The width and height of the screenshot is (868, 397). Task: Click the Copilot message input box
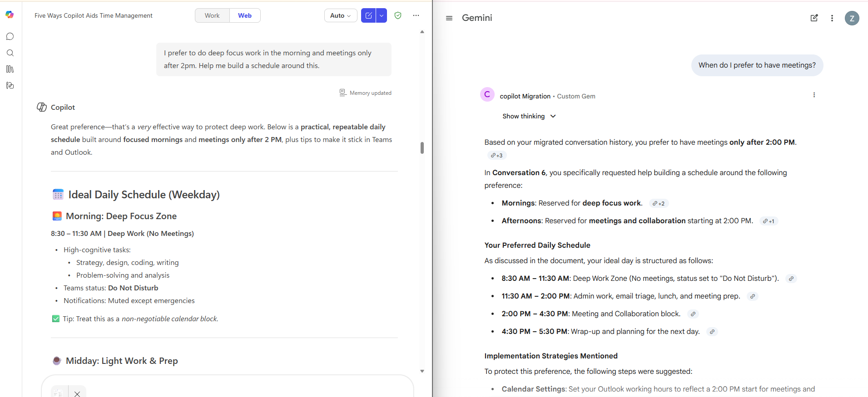click(227, 386)
